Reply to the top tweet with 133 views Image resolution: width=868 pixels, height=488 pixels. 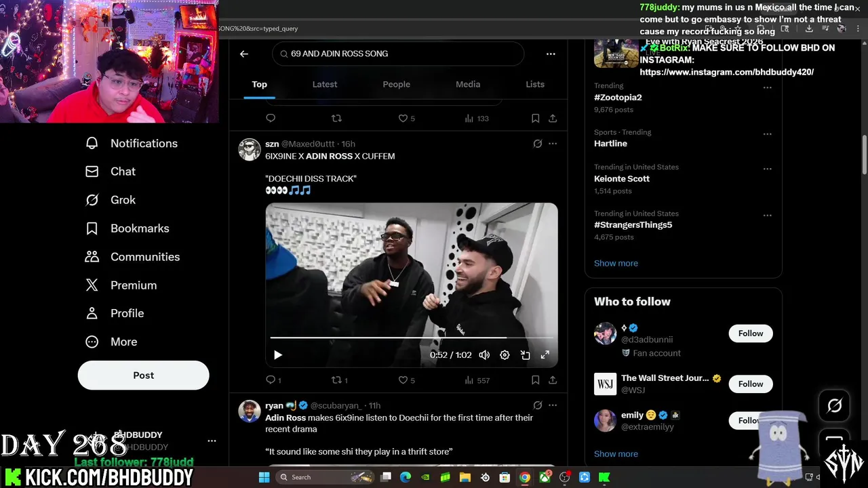(271, 118)
